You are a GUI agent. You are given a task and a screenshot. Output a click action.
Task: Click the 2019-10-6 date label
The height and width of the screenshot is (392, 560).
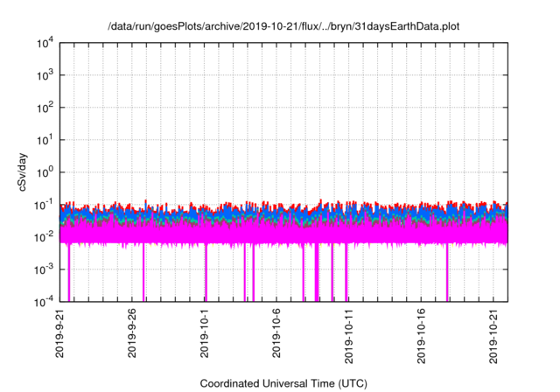[x=276, y=333]
